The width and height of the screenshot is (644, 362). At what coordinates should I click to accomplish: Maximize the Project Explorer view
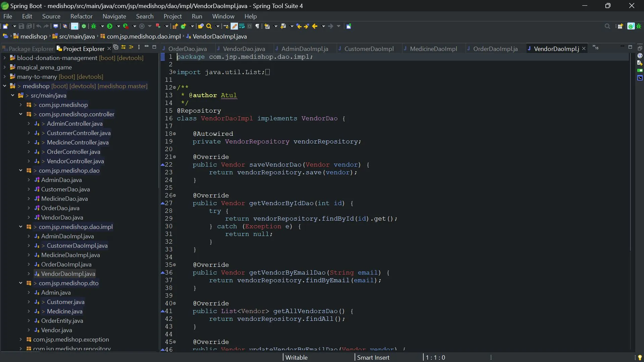click(x=154, y=47)
